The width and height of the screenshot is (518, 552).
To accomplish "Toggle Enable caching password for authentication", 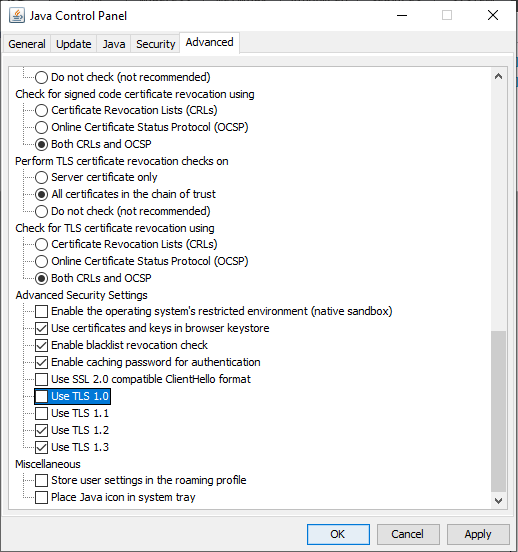I will (x=41, y=362).
